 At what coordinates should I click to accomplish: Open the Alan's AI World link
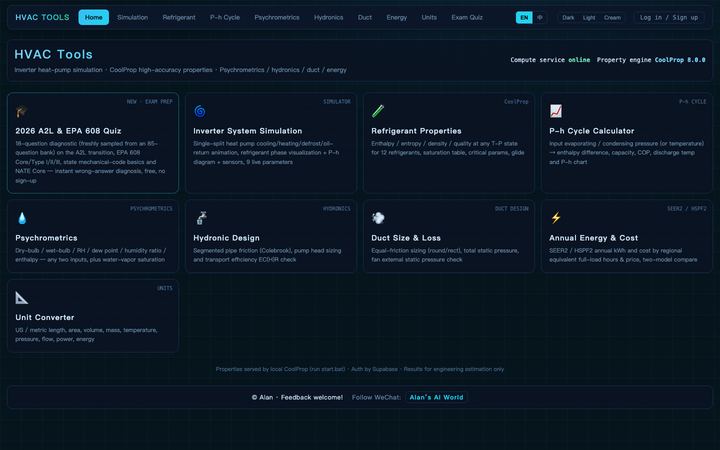[436, 397]
